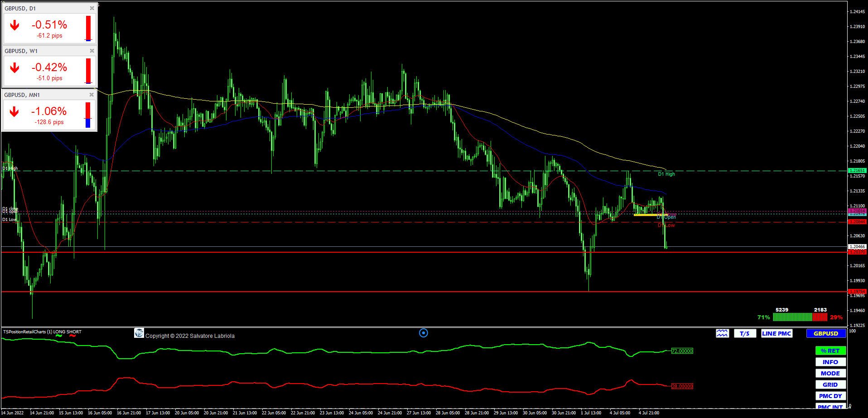Click the -0.42% value in W1 panel

(49, 67)
